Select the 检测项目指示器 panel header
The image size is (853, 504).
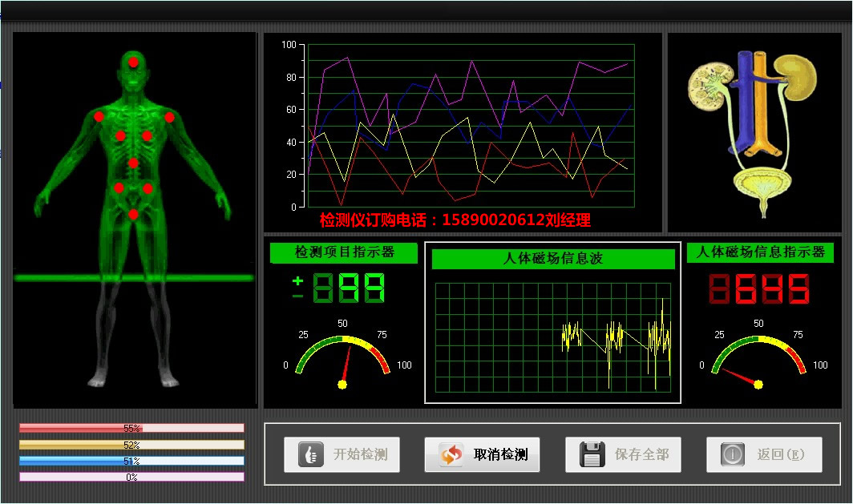pyautogui.click(x=342, y=253)
